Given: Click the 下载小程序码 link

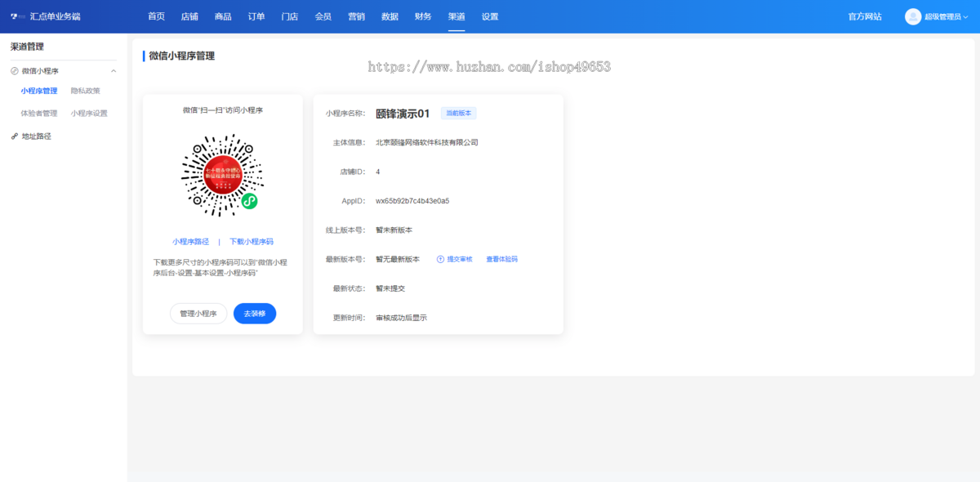Looking at the screenshot, I should 252,242.
